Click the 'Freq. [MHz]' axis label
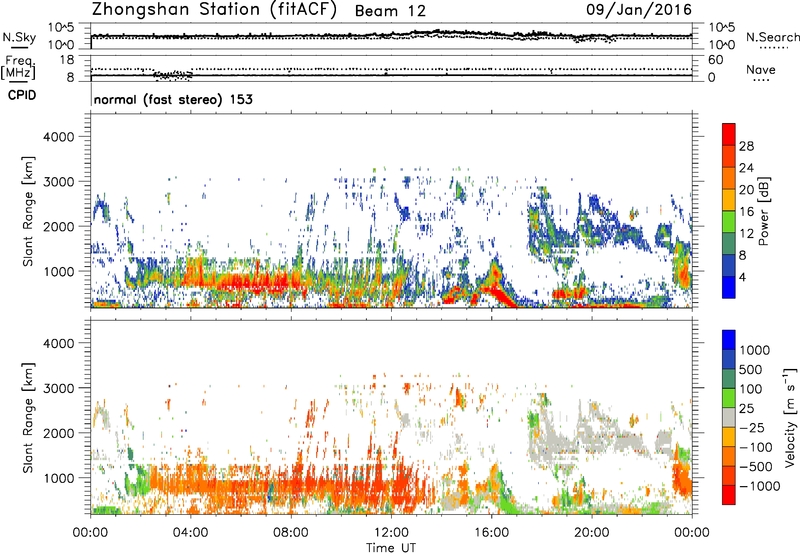Screen dimensions: 800x554 pos(19,67)
